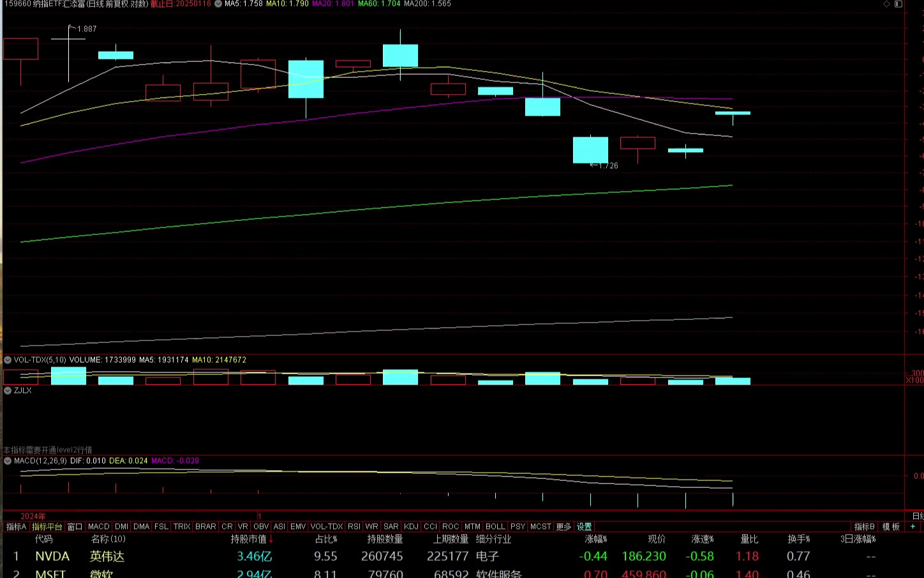Toggle the side panel layout icon
924x578 pixels.
tap(898, 4)
